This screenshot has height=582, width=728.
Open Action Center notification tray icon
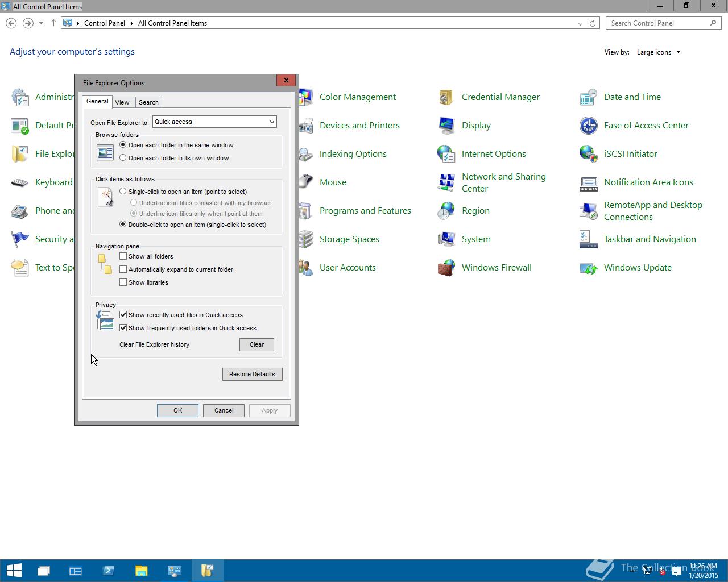677,572
